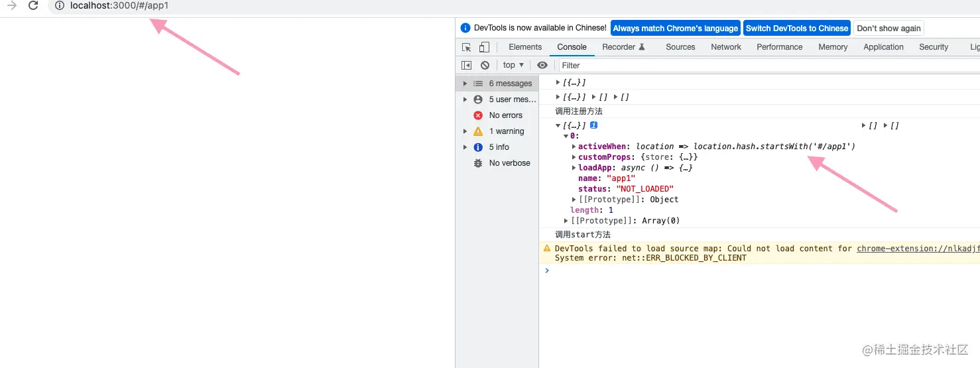Open the Sources tab
The width and height of the screenshot is (980, 368).
pos(680,47)
